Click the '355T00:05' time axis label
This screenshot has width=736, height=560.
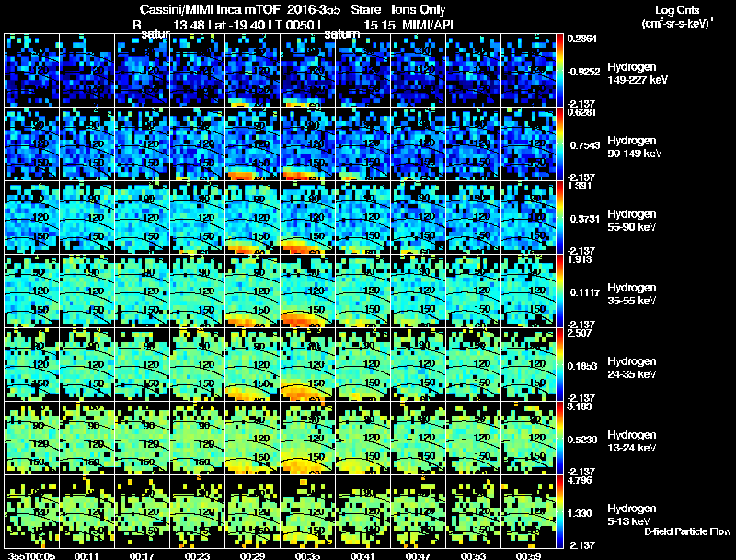[x=31, y=555]
